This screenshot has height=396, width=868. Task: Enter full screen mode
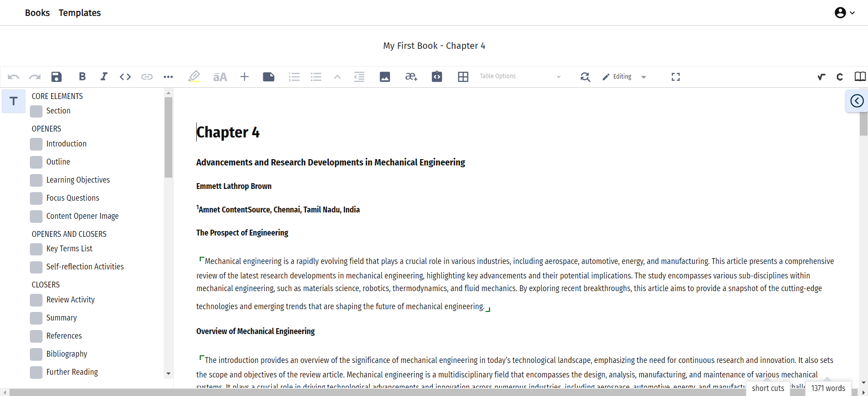675,77
